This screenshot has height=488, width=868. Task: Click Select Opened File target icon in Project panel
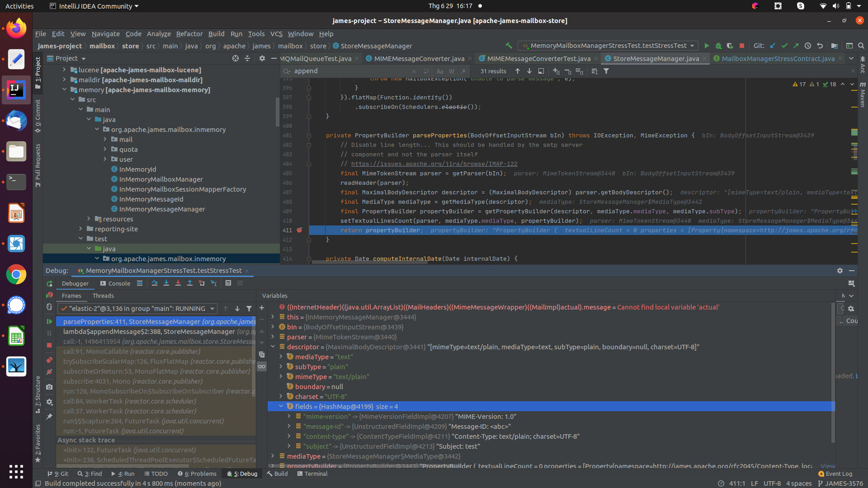pos(236,58)
